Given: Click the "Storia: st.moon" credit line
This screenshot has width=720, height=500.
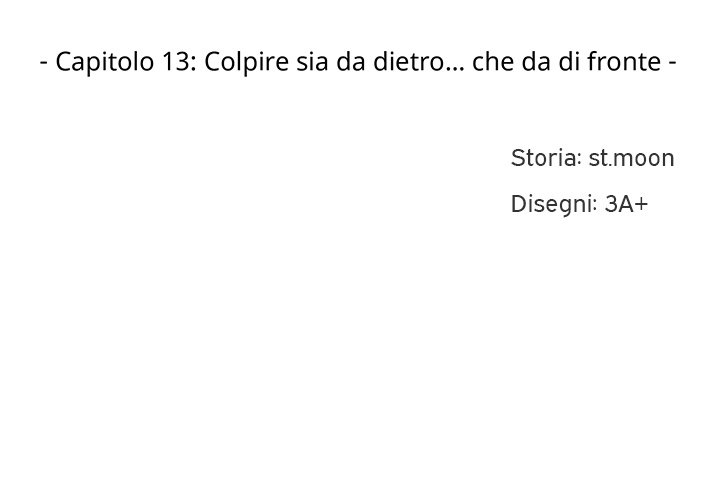Looking at the screenshot, I should pyautogui.click(x=592, y=158).
